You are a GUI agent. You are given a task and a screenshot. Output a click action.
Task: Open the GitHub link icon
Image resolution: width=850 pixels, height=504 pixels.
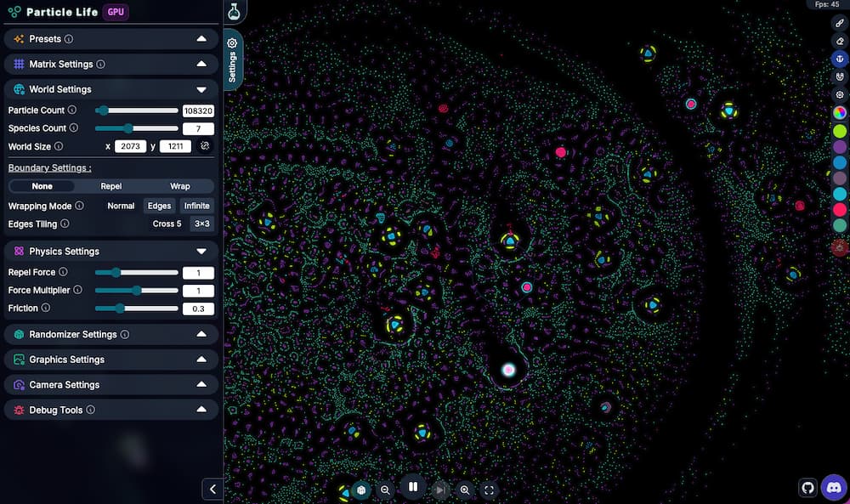pyautogui.click(x=808, y=488)
